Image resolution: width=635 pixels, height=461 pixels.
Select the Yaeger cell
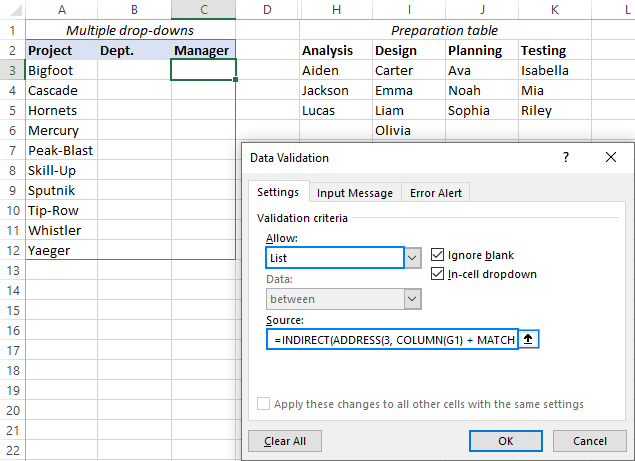(62, 250)
